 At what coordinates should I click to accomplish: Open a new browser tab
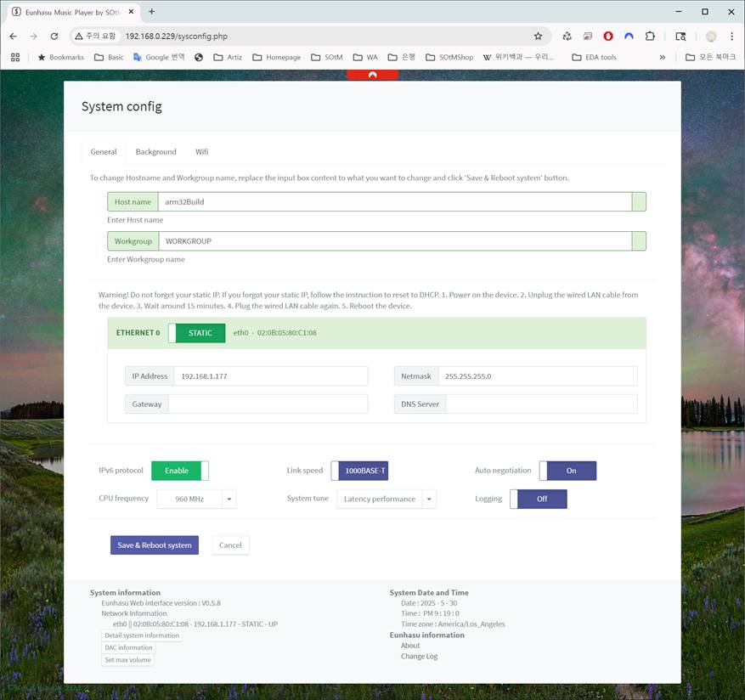[x=152, y=12]
